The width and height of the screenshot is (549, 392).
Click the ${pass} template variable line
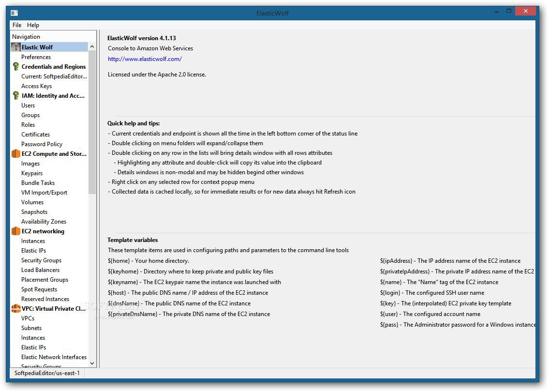coord(458,325)
